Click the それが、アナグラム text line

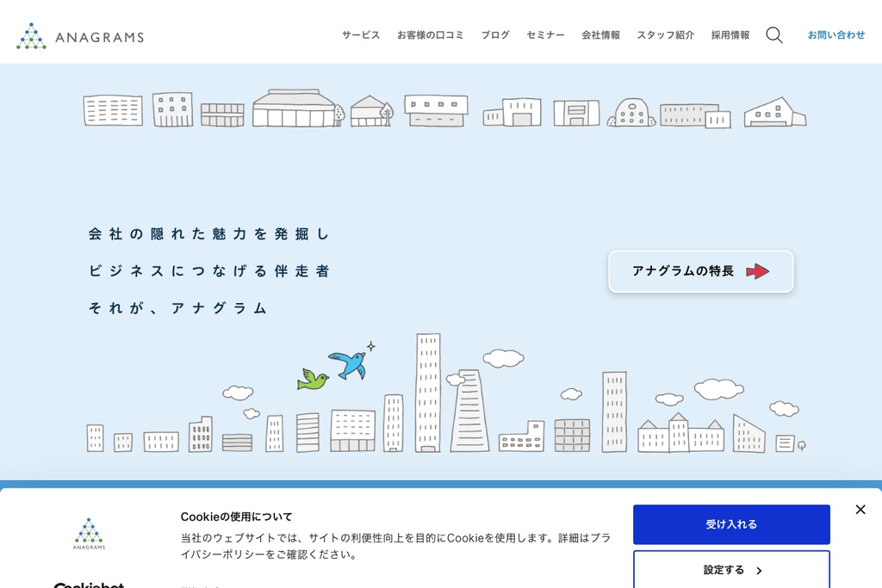(x=177, y=308)
